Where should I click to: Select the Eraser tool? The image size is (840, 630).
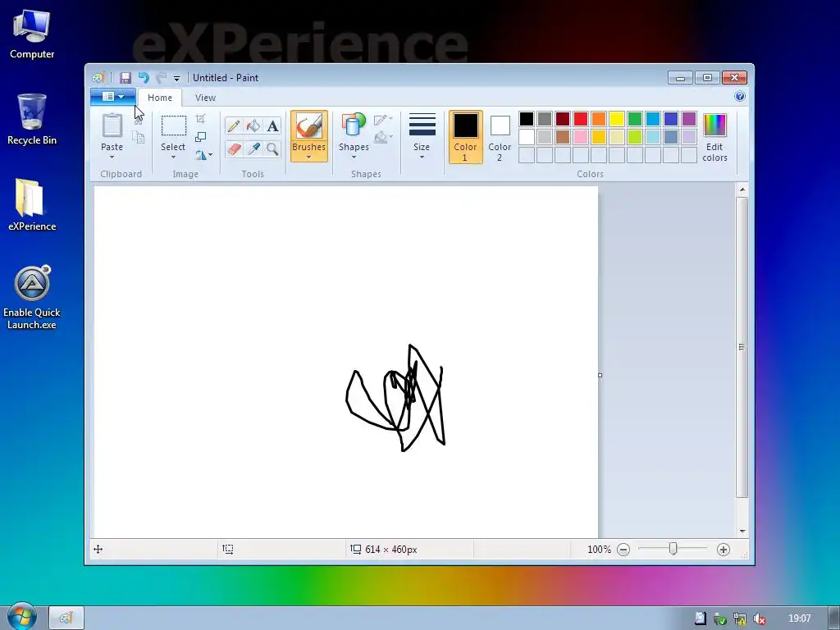coord(234,148)
